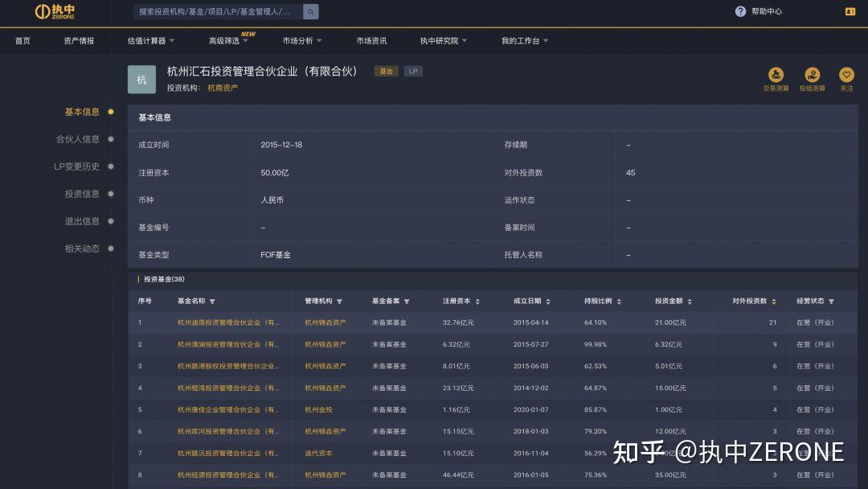Click 对外投资数 cell 21
This screenshot has width=868, height=489.
coord(773,323)
